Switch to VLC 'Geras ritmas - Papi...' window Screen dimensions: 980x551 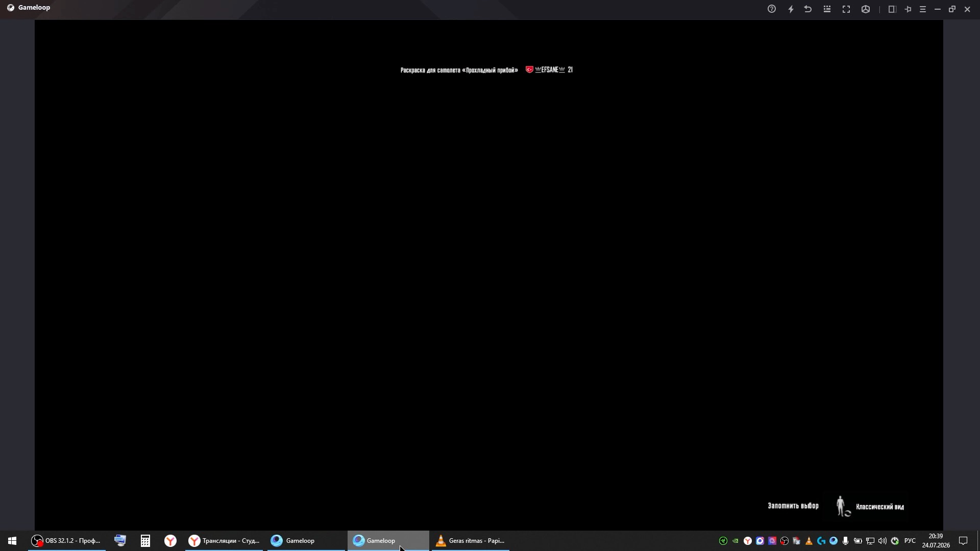coord(471,541)
